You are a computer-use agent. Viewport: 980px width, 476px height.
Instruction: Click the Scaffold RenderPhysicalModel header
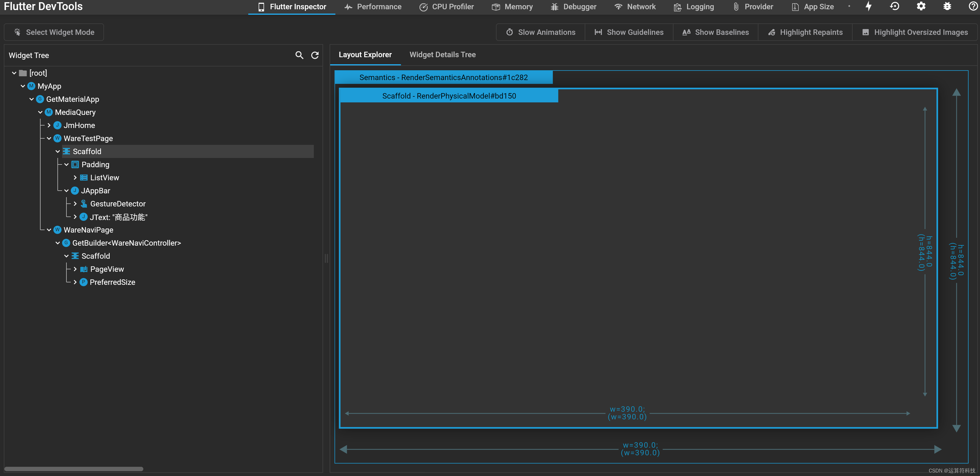point(449,96)
